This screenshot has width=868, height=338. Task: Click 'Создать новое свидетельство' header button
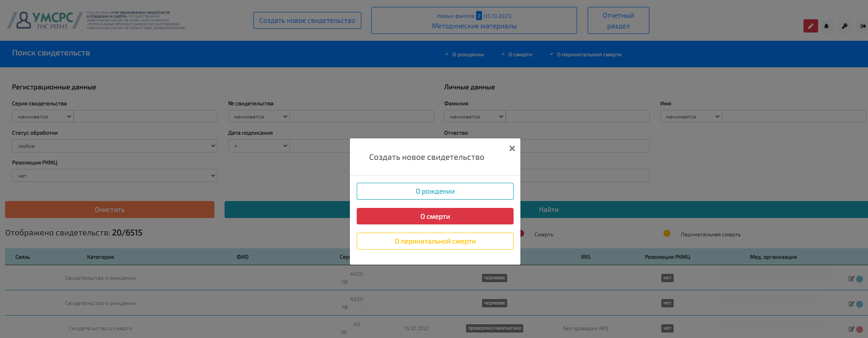click(x=307, y=21)
